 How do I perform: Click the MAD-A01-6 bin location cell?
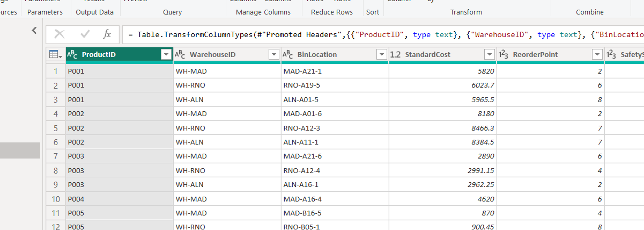point(335,113)
